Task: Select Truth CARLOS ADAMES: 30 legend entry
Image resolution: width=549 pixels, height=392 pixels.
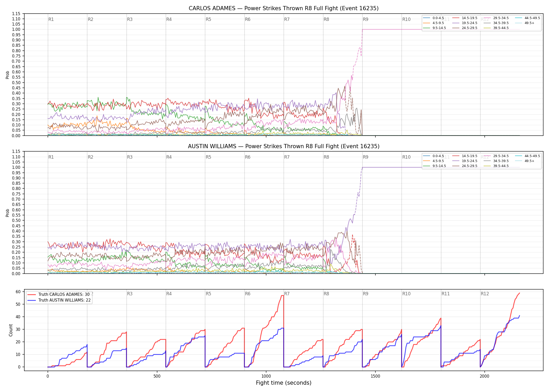Action: [x=58, y=294]
